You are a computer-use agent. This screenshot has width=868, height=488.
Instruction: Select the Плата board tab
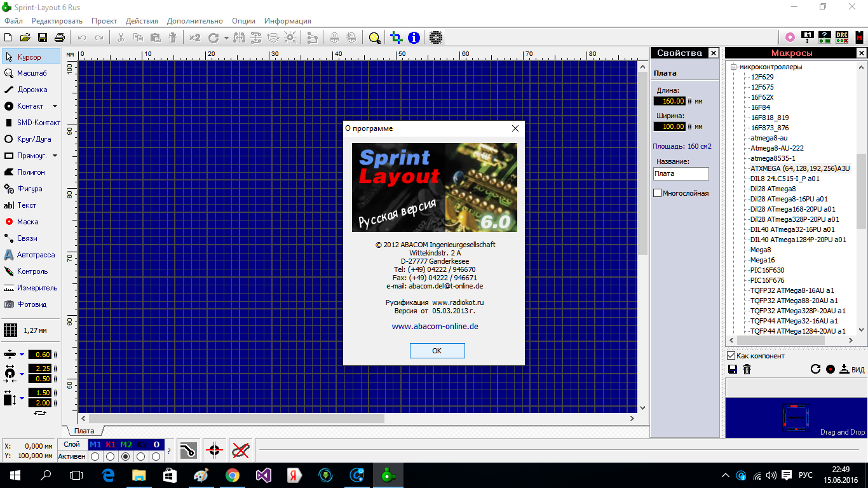tap(84, 431)
